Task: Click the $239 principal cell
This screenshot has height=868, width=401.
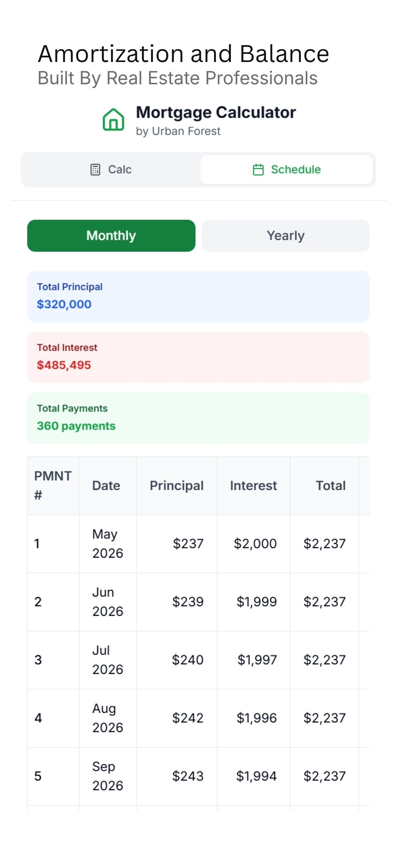Action: (x=177, y=602)
